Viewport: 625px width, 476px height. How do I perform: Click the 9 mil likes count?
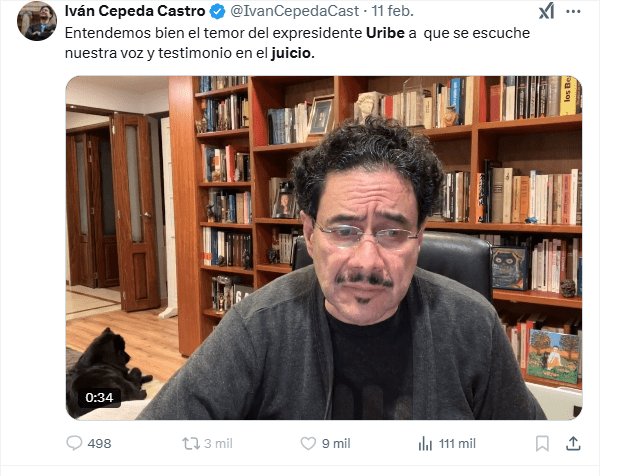pos(336,444)
